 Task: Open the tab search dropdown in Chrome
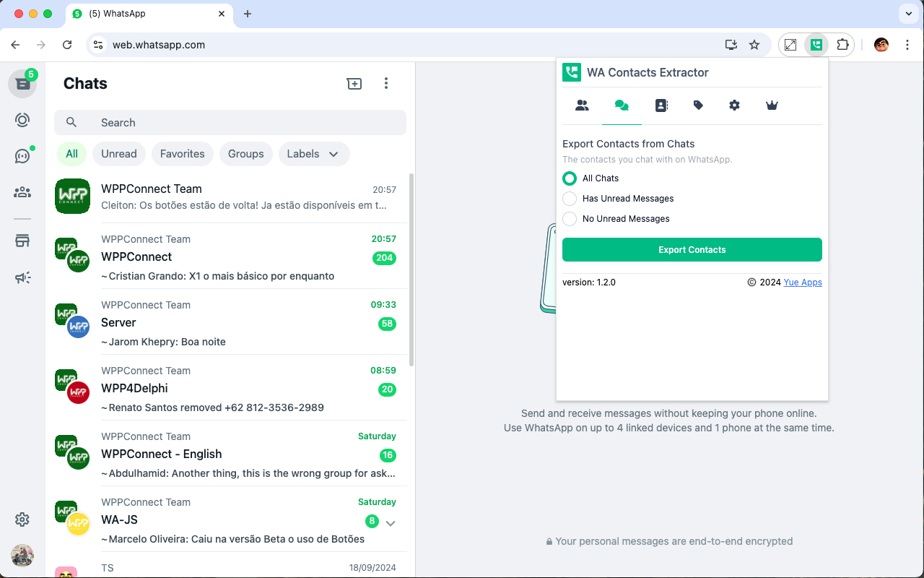pyautogui.click(x=907, y=14)
